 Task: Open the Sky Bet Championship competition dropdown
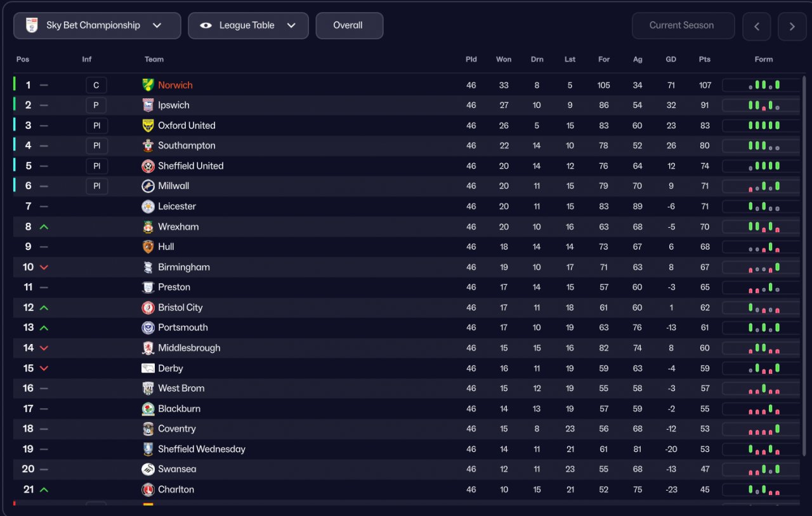coord(97,26)
